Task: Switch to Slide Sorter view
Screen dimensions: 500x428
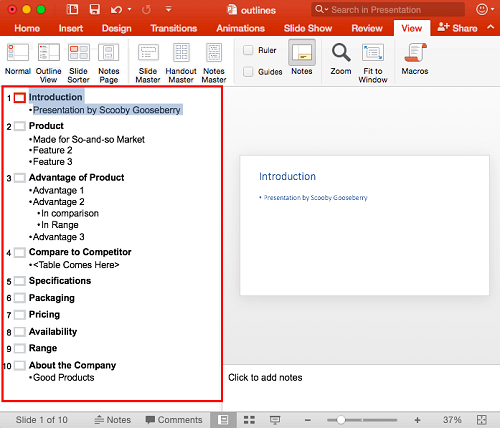Action: tap(79, 63)
